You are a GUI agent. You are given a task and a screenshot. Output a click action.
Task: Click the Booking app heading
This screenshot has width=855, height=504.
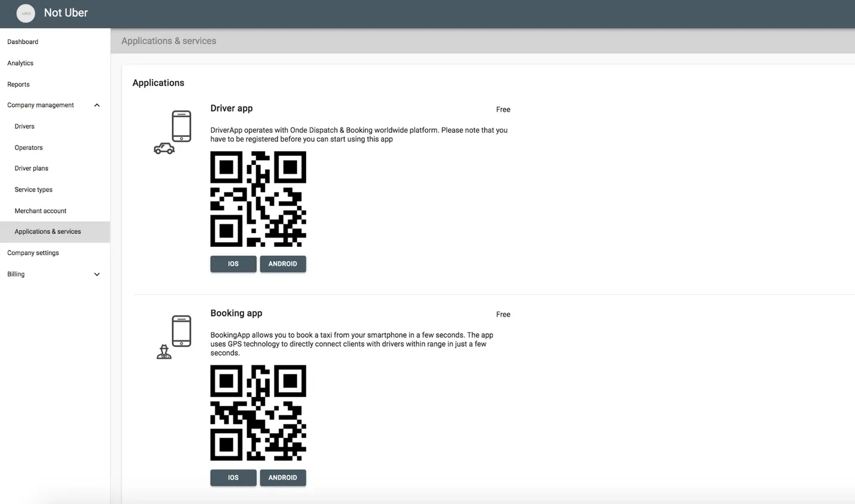click(x=236, y=313)
